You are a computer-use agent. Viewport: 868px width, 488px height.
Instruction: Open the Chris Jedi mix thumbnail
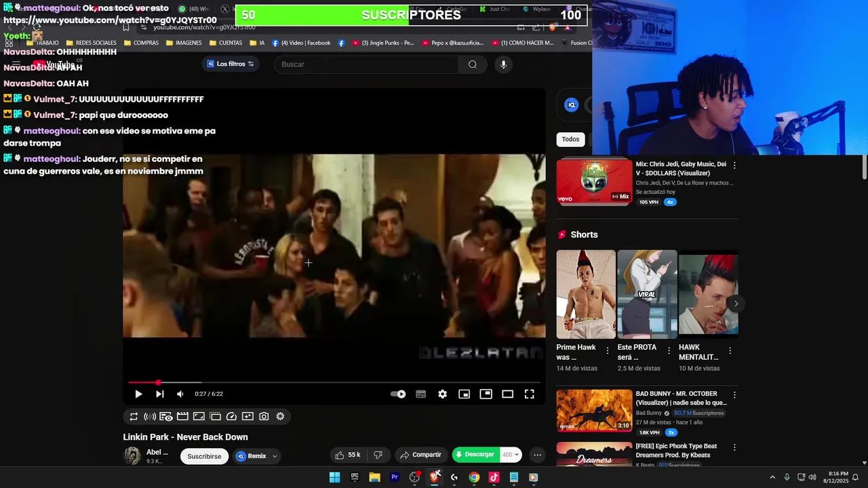(594, 182)
